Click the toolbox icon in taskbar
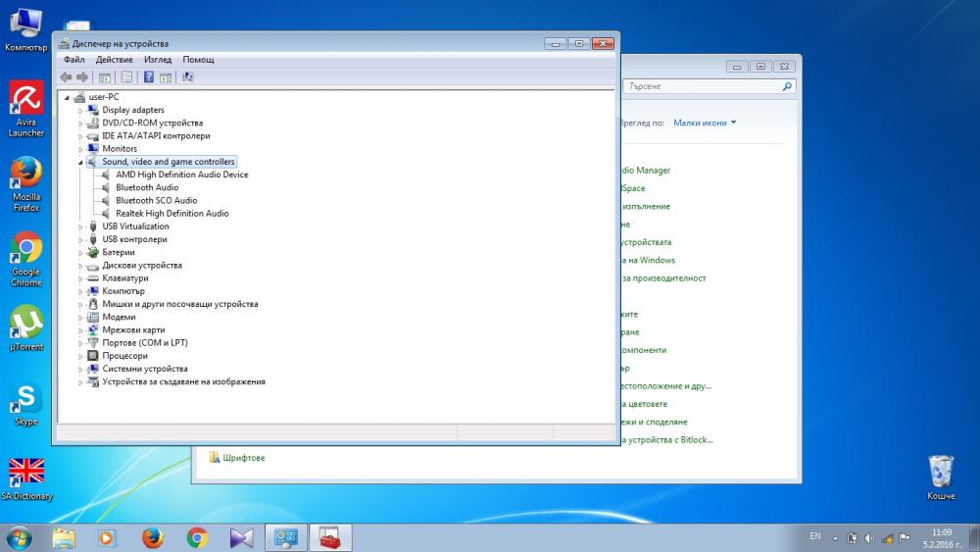 [x=330, y=537]
